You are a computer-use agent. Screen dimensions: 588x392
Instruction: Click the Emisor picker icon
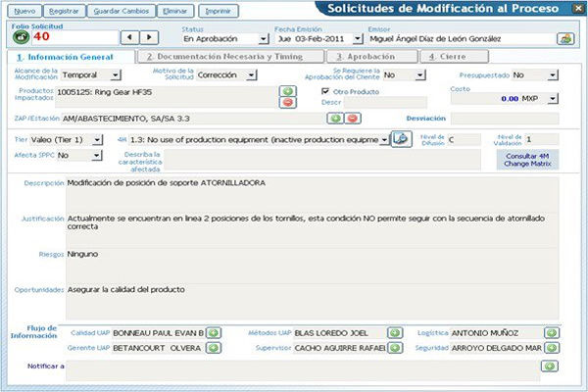click(x=565, y=39)
